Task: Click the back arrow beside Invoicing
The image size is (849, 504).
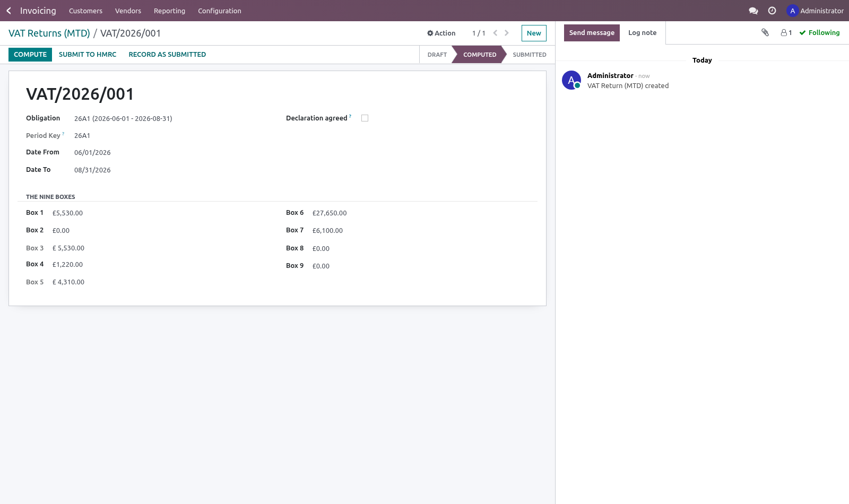Action: point(8,11)
